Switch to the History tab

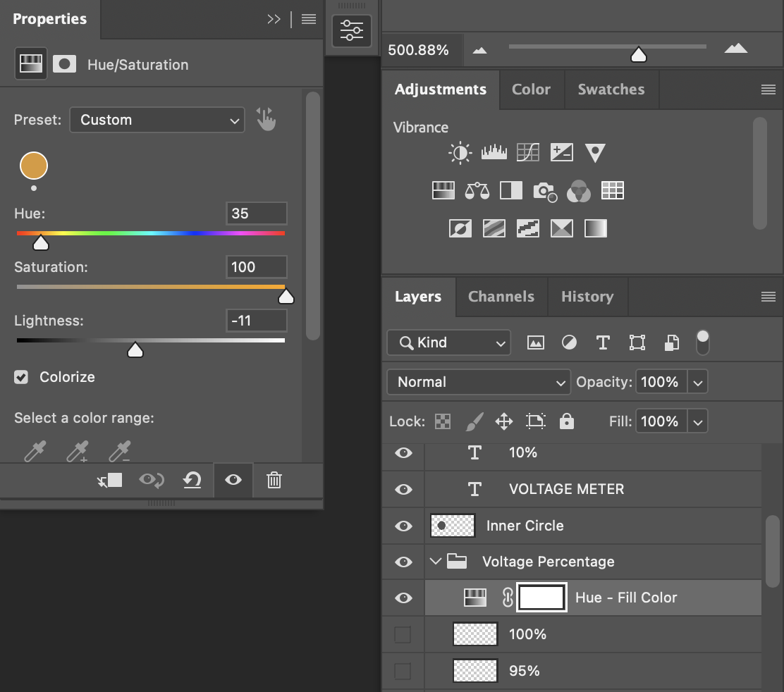pos(587,297)
